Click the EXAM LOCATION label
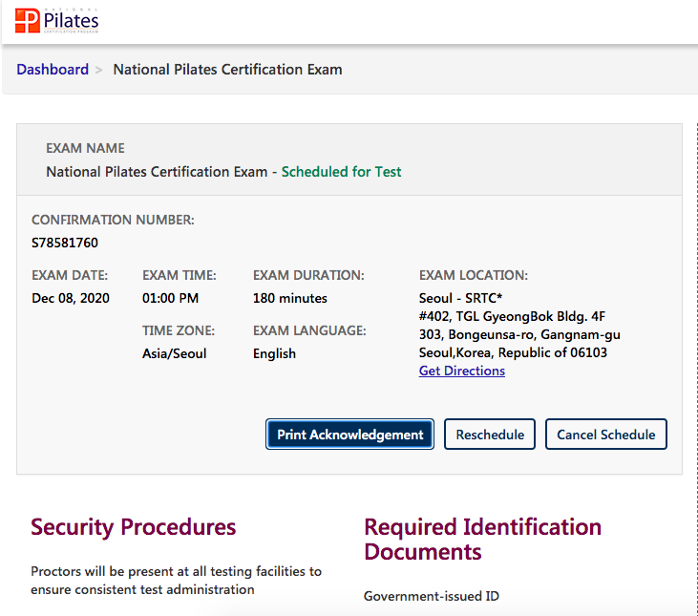698x616 pixels. click(x=474, y=275)
